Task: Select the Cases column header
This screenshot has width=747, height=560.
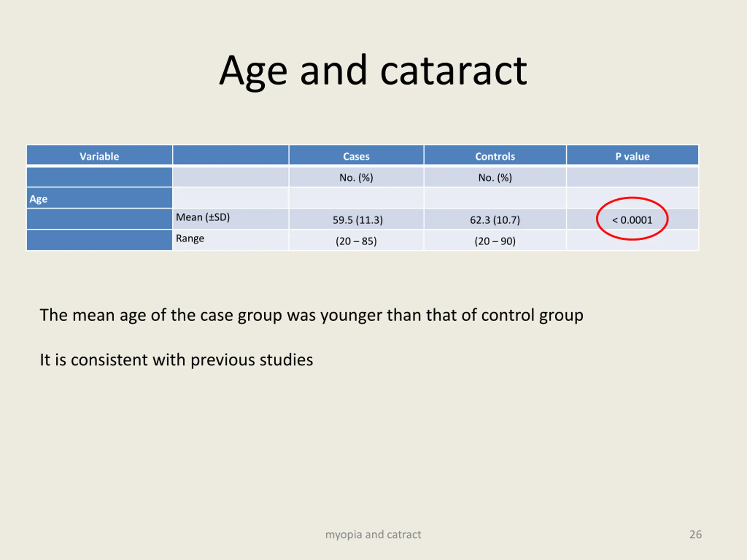Action: [356, 156]
